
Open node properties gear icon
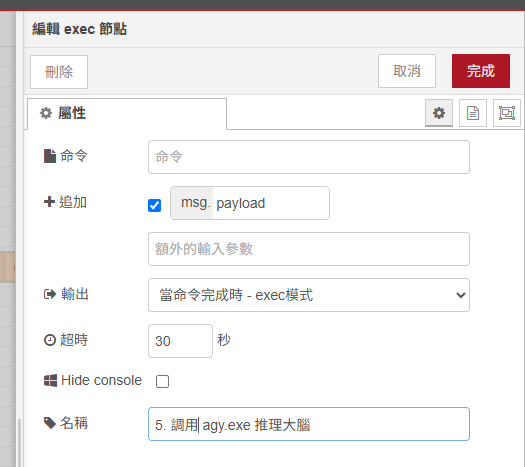439,113
